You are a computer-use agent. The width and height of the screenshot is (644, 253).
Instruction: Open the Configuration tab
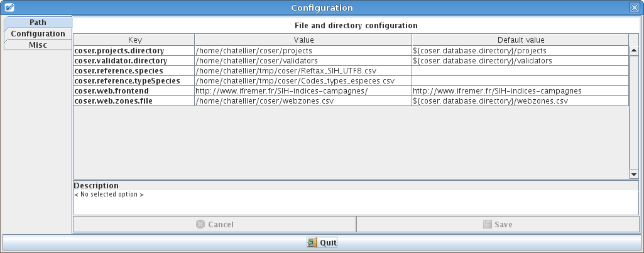[x=38, y=34]
